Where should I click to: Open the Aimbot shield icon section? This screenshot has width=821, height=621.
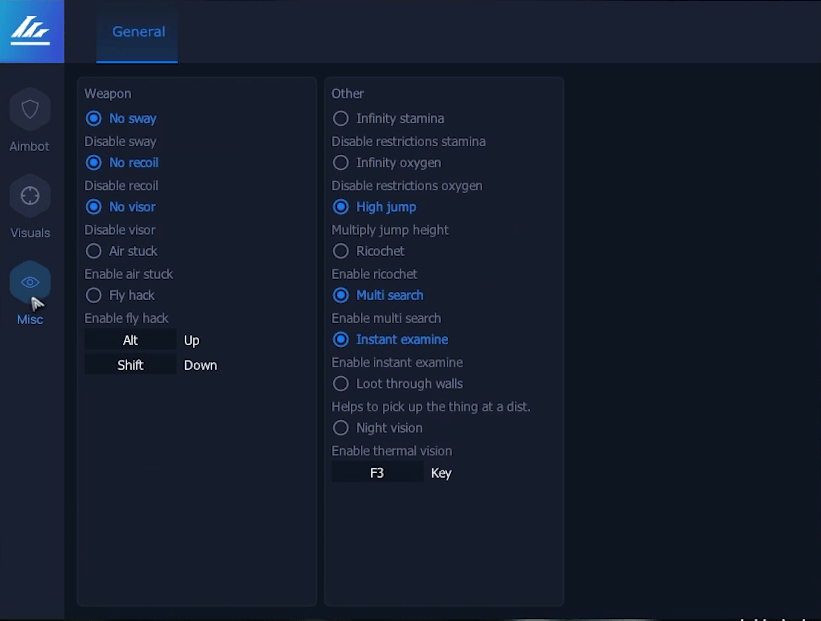30,109
